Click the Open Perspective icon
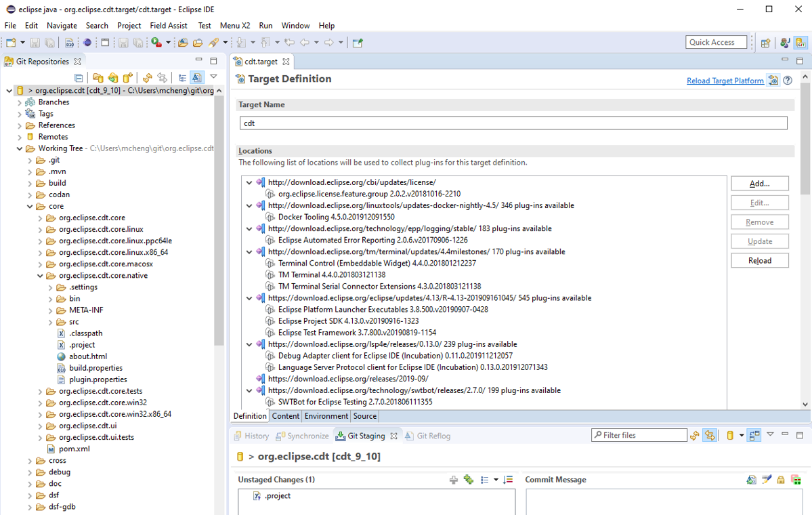This screenshot has height=515, width=812. [x=765, y=43]
